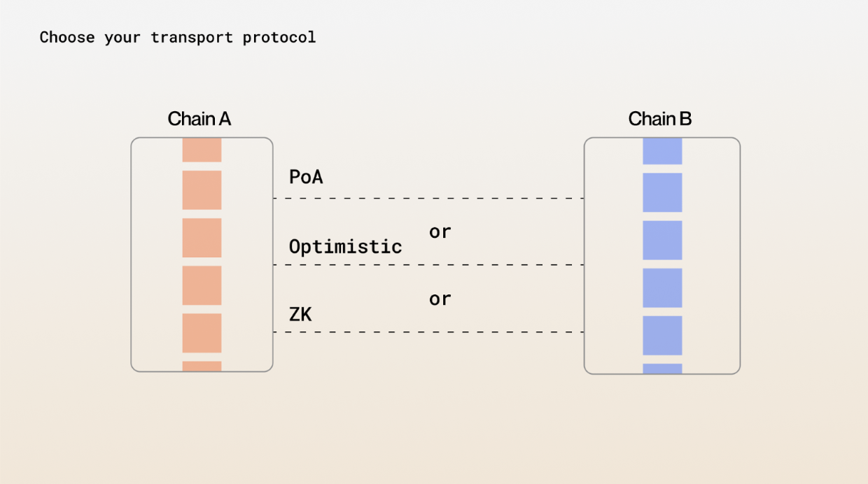The image size is (868, 484).
Task: Click the fifth orange block in Chain A
Action: [x=202, y=333]
